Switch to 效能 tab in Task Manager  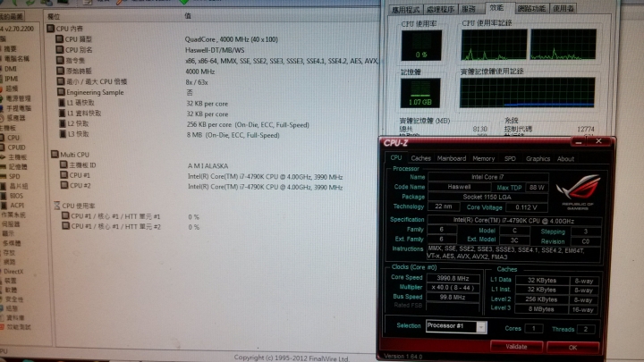[x=496, y=8]
